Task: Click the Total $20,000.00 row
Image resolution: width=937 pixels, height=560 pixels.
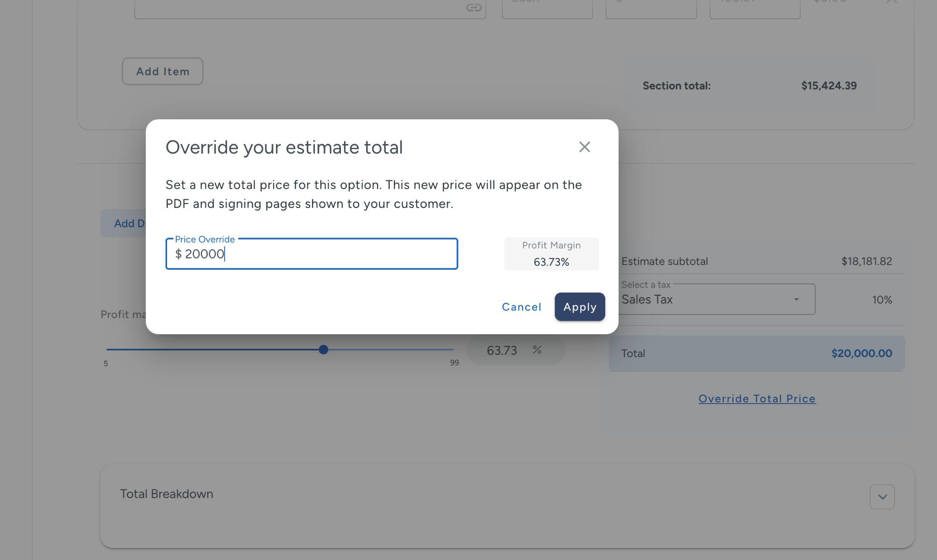Action: (x=756, y=353)
